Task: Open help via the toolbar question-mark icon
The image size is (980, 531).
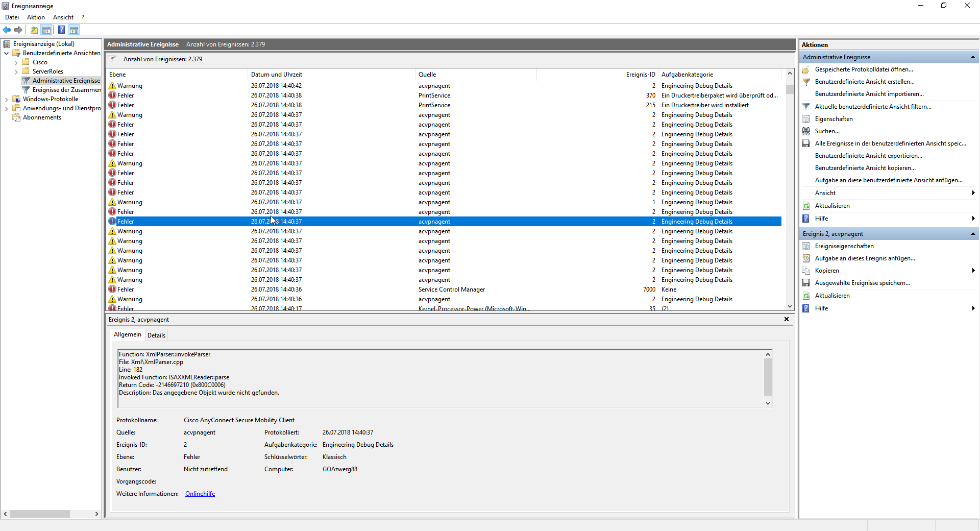Action: coord(62,30)
